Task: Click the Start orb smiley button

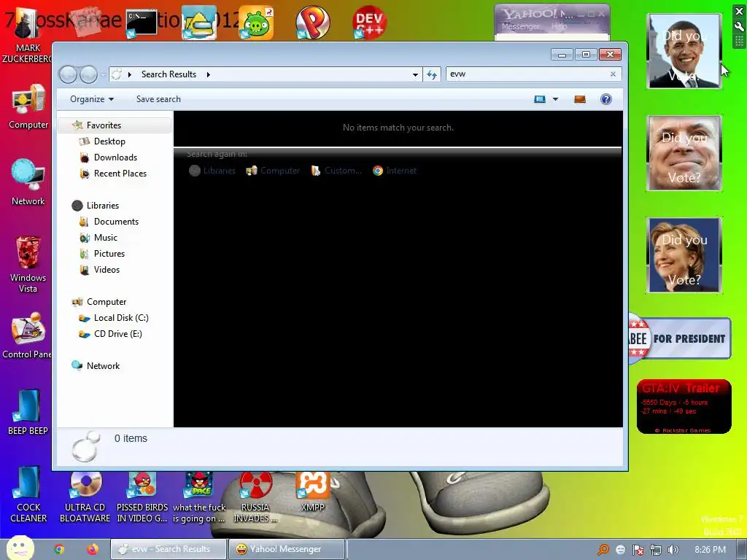Action: tap(20, 548)
